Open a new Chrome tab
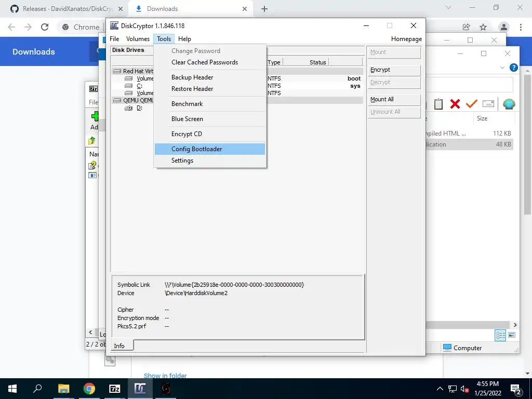This screenshot has height=399, width=532. (x=264, y=9)
